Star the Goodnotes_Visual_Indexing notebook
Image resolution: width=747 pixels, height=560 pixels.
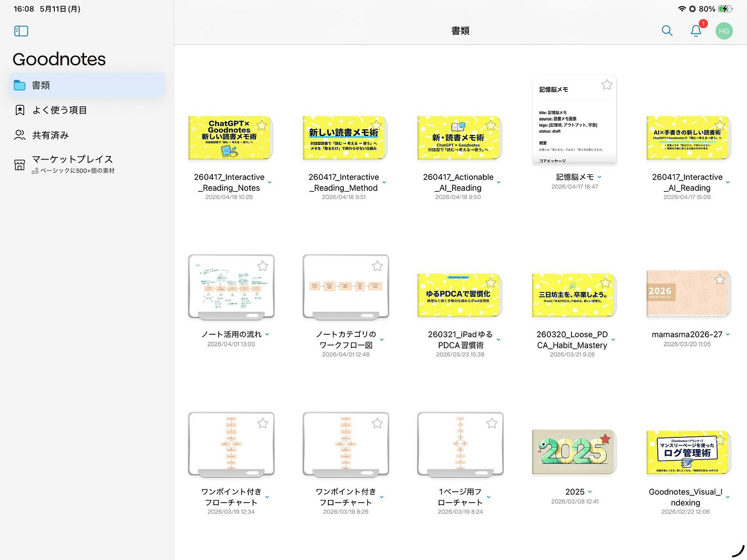pos(720,440)
